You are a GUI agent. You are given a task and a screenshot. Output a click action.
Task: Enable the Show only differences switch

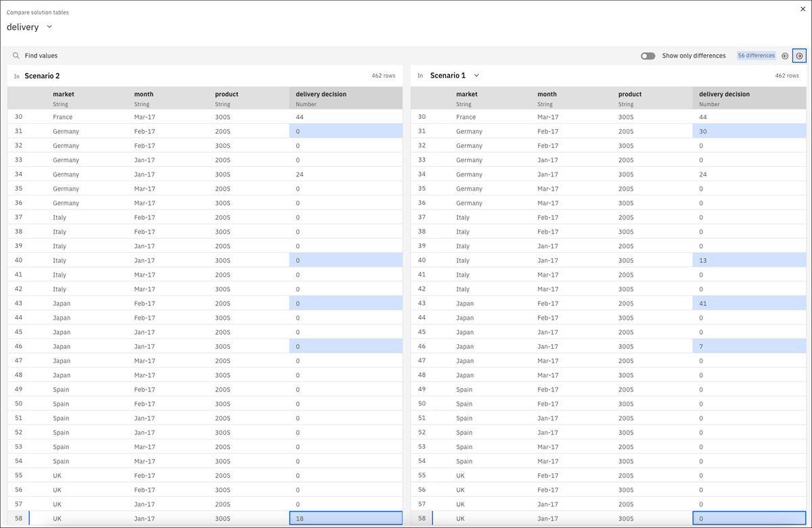click(648, 55)
